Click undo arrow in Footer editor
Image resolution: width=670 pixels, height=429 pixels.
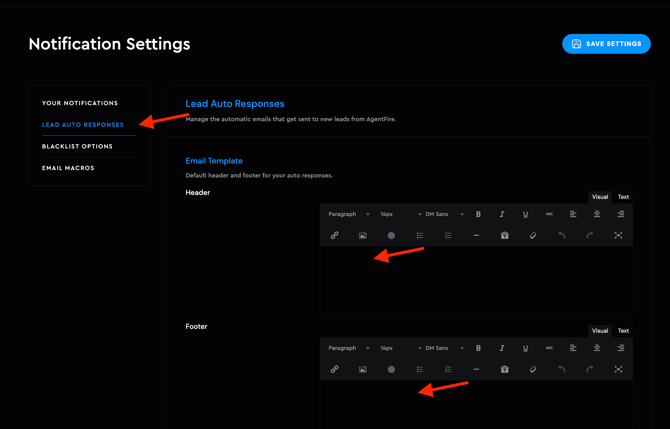(x=561, y=370)
